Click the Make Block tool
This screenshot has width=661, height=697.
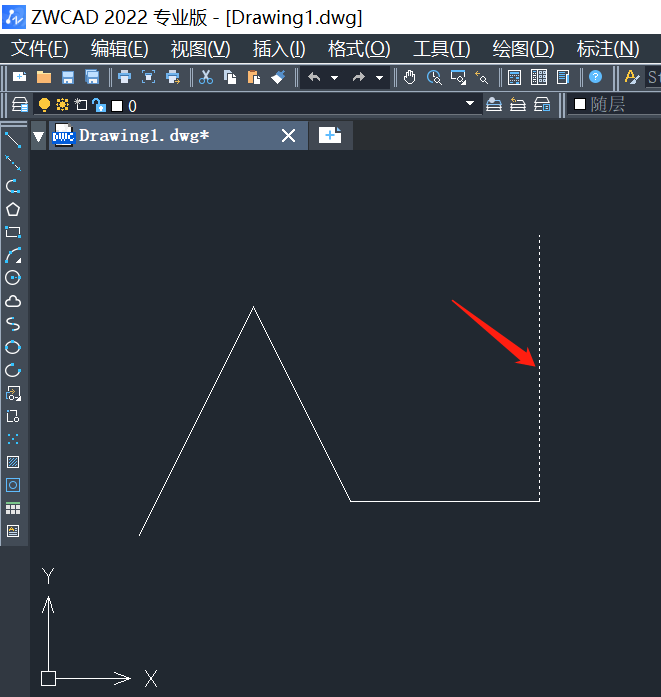coord(13,417)
